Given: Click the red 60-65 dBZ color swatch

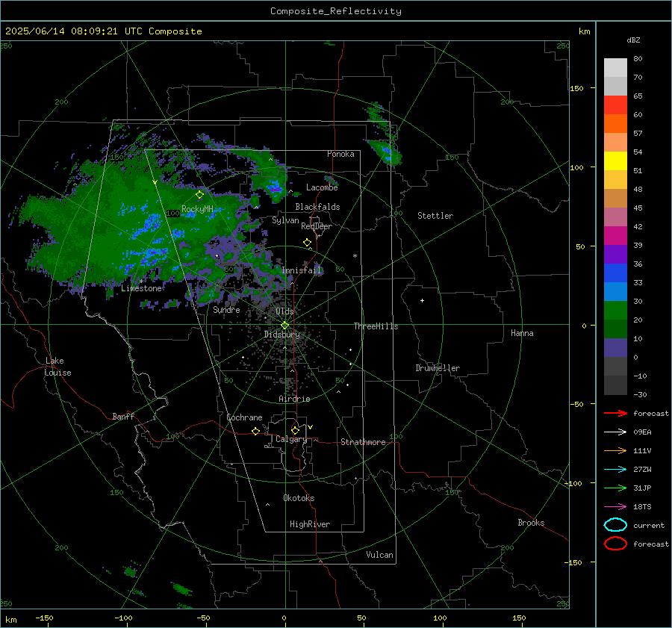Looking at the screenshot, I should (x=615, y=105).
